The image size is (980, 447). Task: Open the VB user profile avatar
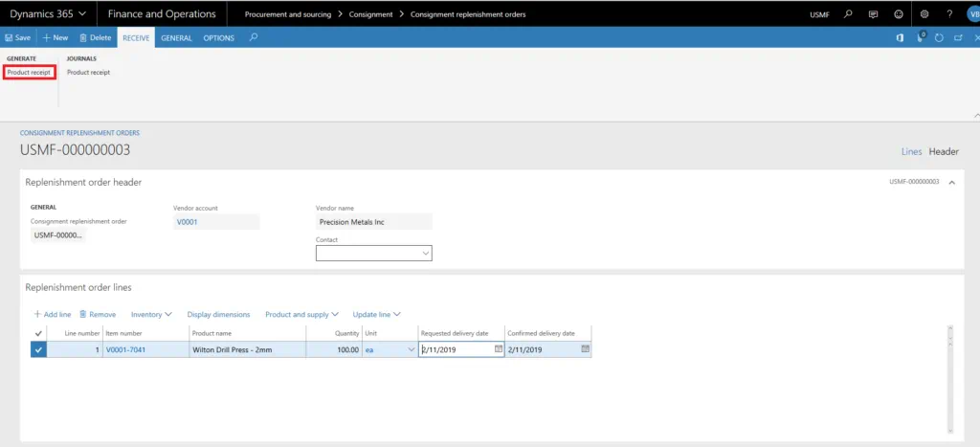[x=973, y=13]
